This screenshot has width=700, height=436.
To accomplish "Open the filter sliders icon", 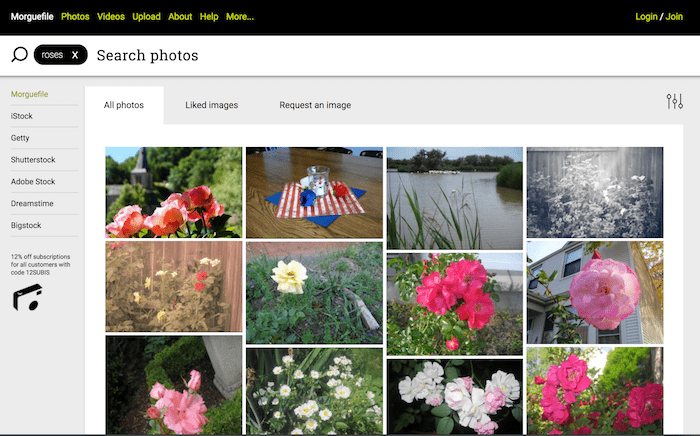I will 674,102.
